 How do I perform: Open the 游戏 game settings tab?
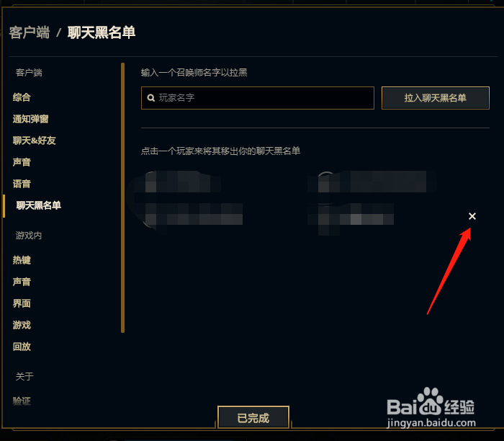coord(22,325)
